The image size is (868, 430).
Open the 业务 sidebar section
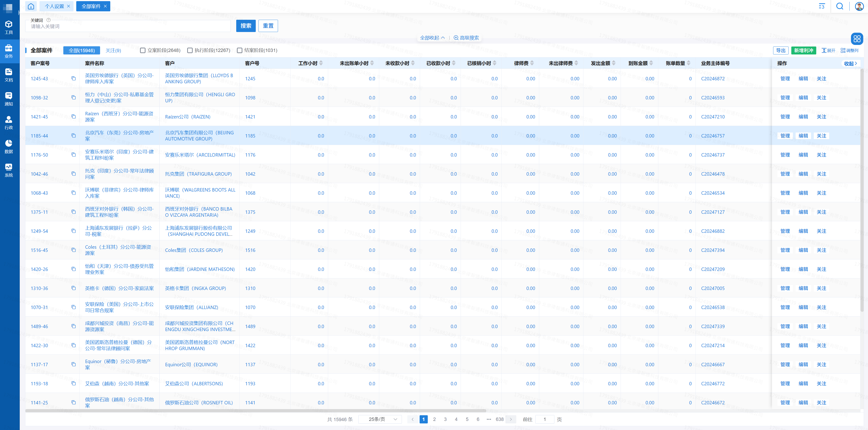(9, 51)
